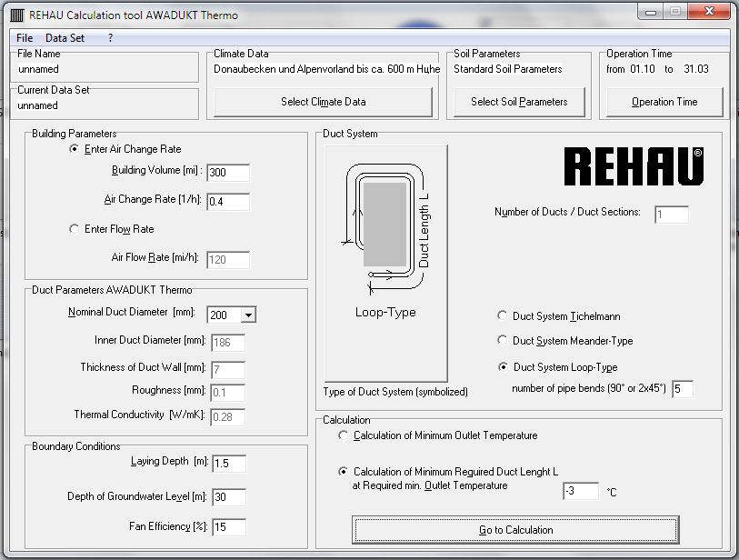Screen dimensions: 739x560
Task: Click the Thermal Conductivity field
Action: [x=228, y=416]
